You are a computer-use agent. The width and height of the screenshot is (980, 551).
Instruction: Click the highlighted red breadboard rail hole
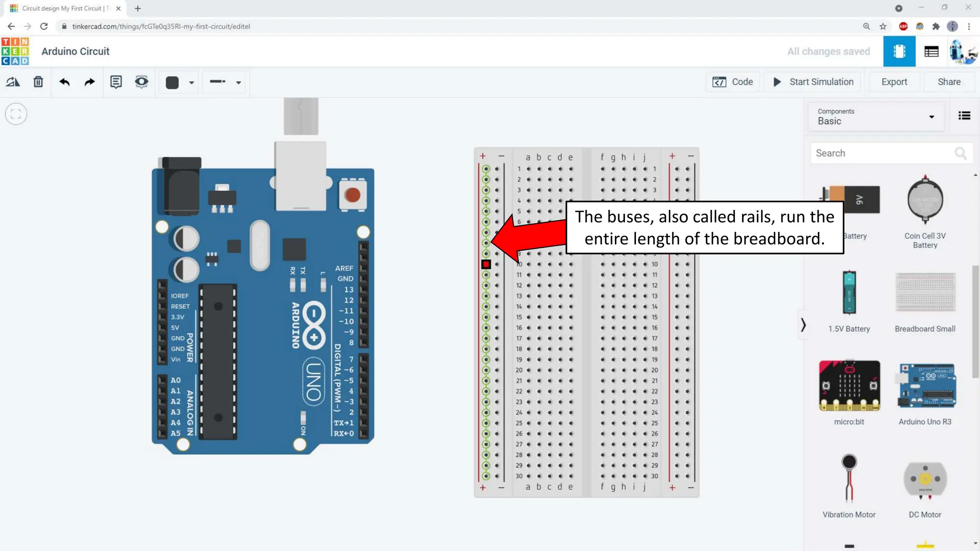(486, 264)
